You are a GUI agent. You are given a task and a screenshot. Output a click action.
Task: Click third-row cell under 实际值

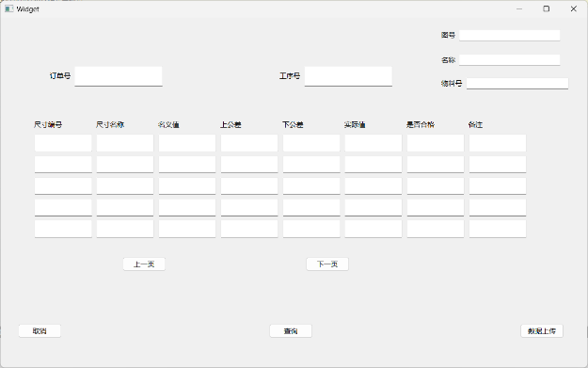(x=373, y=186)
